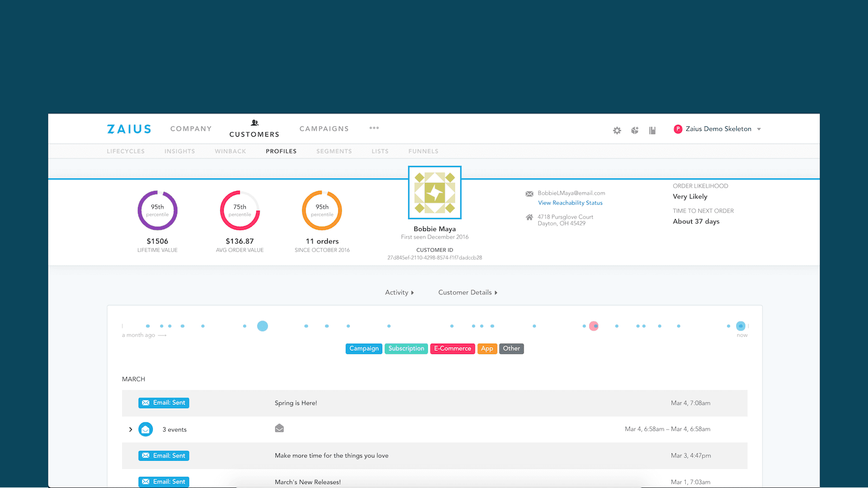
Task: Click the home icon beside the mailing address
Action: (530, 217)
